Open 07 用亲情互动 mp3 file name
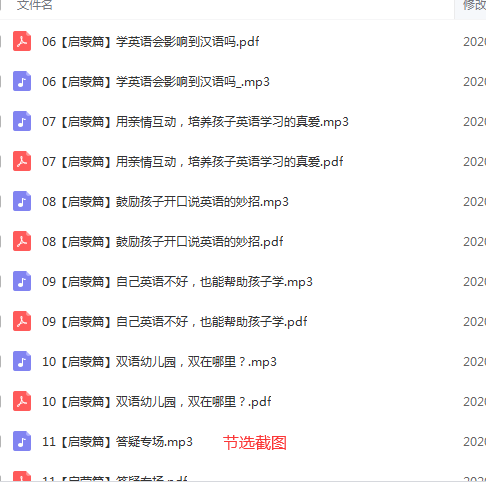The height and width of the screenshot is (486, 486). 195,122
